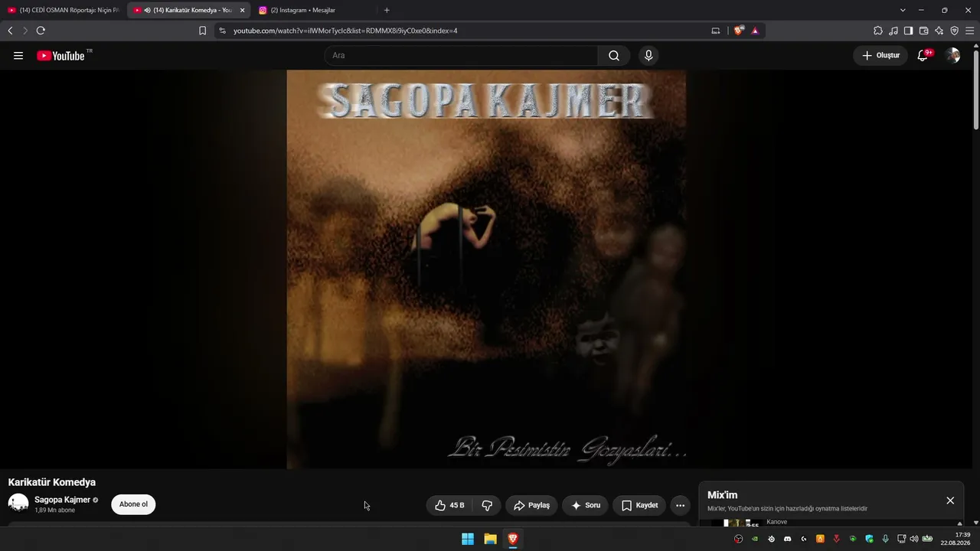This screenshot has height=551, width=980.
Task: Reload the current page
Action: point(41,31)
